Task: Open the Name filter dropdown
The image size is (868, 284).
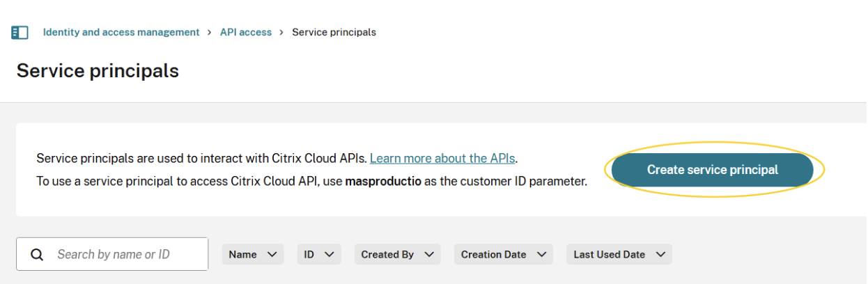Action: (x=252, y=255)
